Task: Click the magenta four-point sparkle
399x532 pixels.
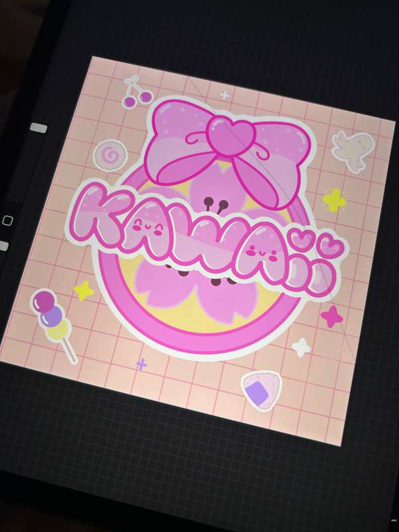Action: coord(331,317)
